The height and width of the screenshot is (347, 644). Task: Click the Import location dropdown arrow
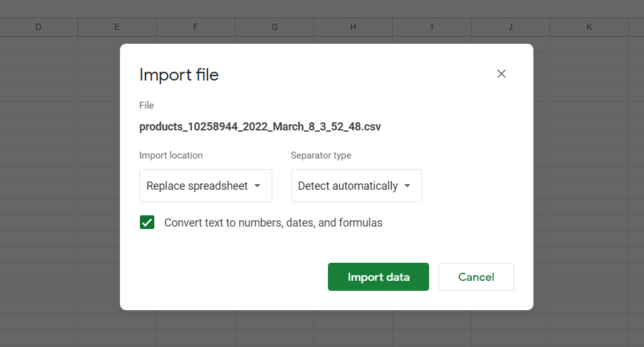tap(257, 186)
